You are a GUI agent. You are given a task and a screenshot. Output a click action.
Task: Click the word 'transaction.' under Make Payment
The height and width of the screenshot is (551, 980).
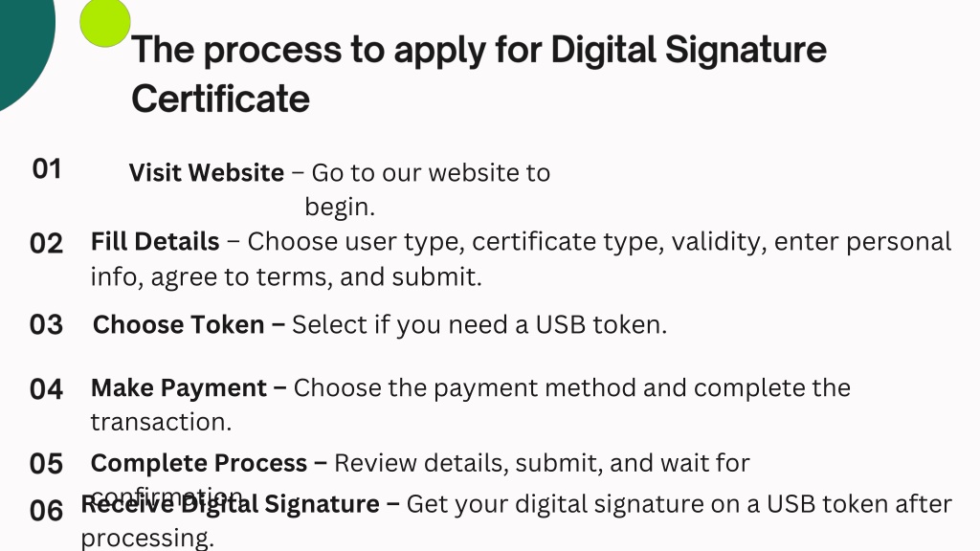(161, 422)
